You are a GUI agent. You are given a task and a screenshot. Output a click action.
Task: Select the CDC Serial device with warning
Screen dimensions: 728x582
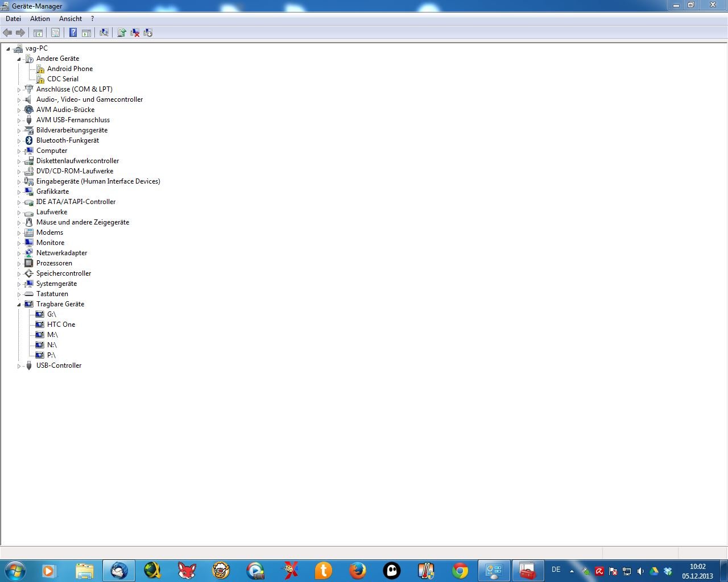[x=63, y=79]
